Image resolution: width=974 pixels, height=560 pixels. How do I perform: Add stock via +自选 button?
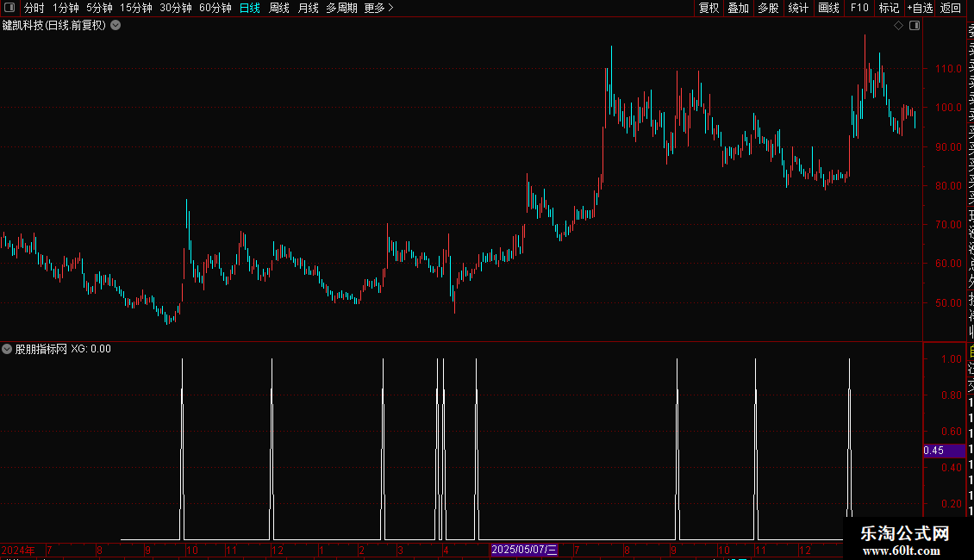(920, 8)
